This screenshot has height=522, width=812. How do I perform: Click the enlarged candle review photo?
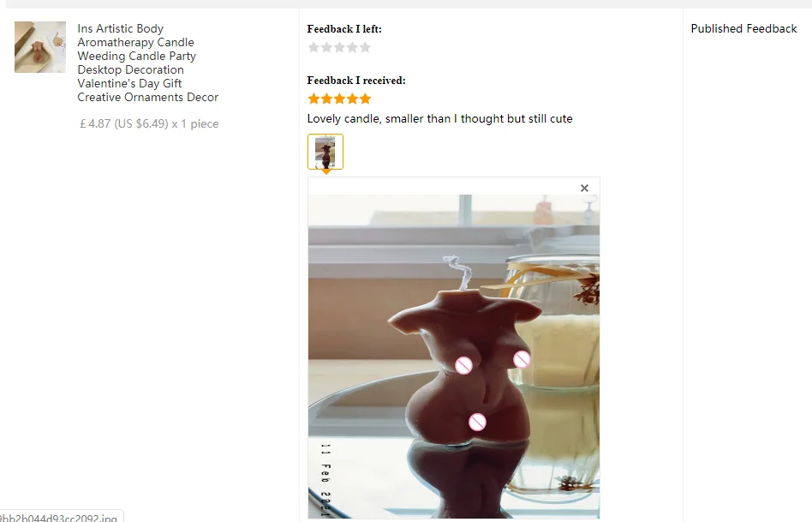coord(454,357)
